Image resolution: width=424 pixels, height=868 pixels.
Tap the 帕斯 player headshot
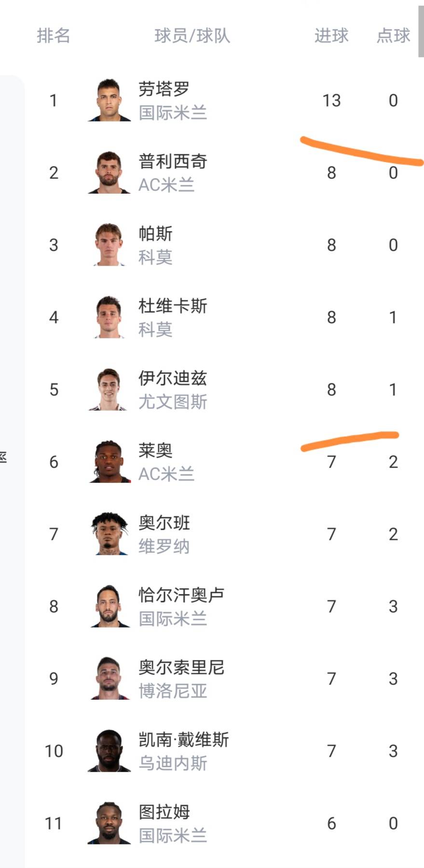tap(109, 245)
